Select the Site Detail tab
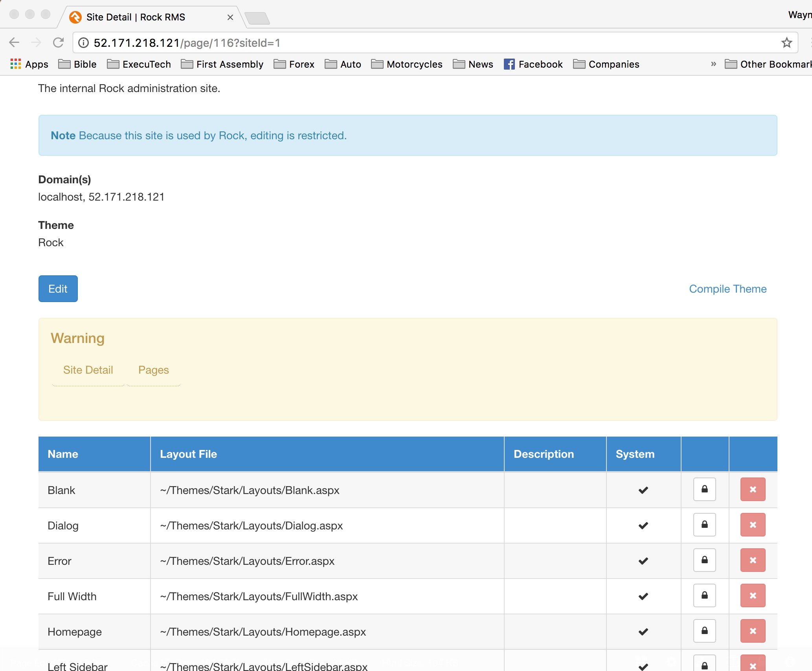The image size is (812, 671). coord(88,370)
